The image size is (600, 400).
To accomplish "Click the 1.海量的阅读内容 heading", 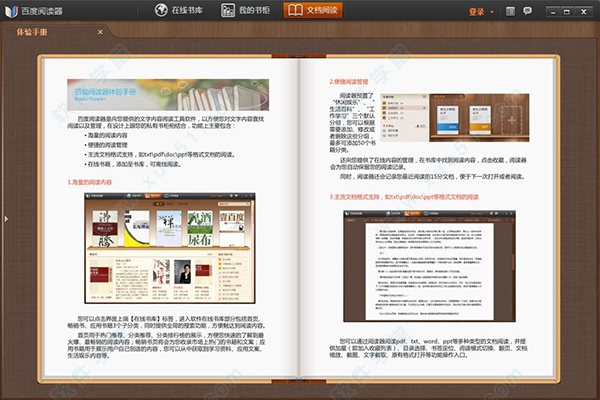I will click(90, 182).
